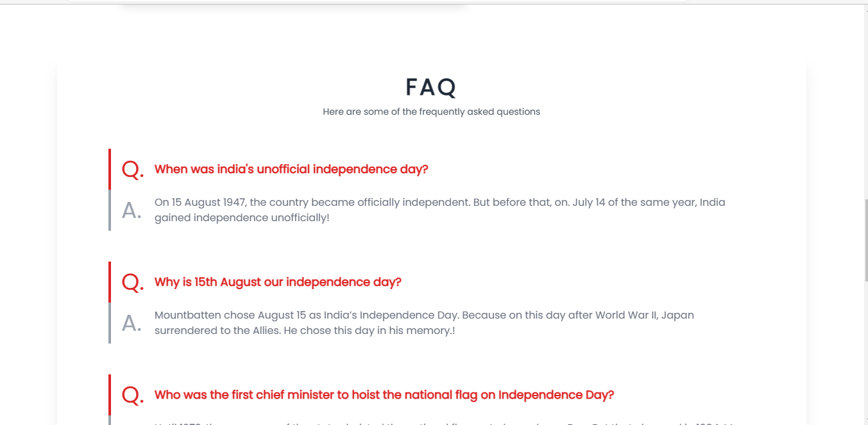This screenshot has width=868, height=425.
Task: Click the red vertical bar beside the second question
Action: pyautogui.click(x=110, y=282)
